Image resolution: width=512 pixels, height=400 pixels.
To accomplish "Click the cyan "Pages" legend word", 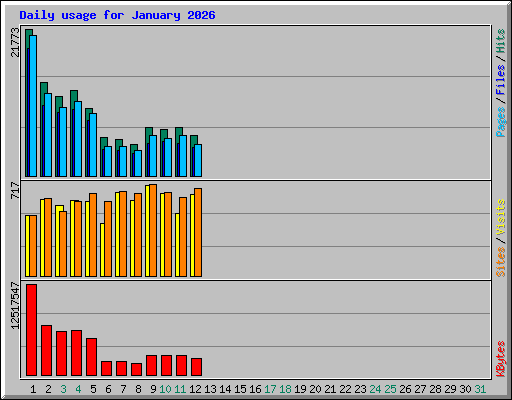I will (x=500, y=122).
